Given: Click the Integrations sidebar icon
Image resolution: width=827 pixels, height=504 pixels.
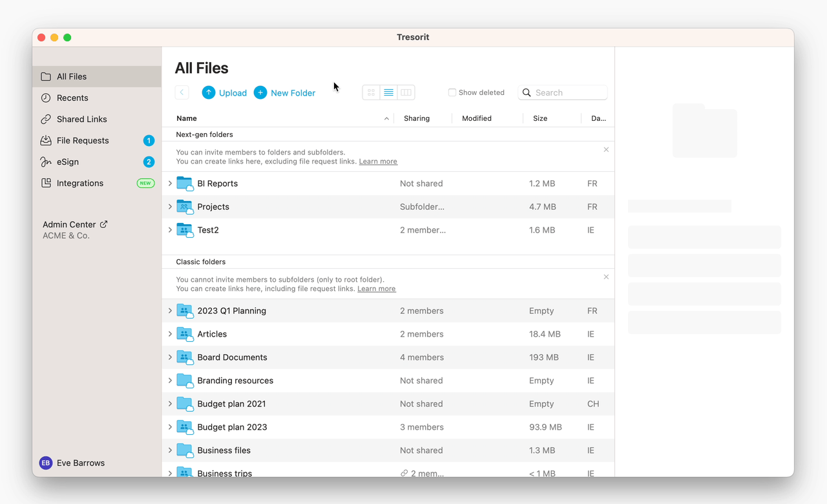Looking at the screenshot, I should [x=46, y=183].
